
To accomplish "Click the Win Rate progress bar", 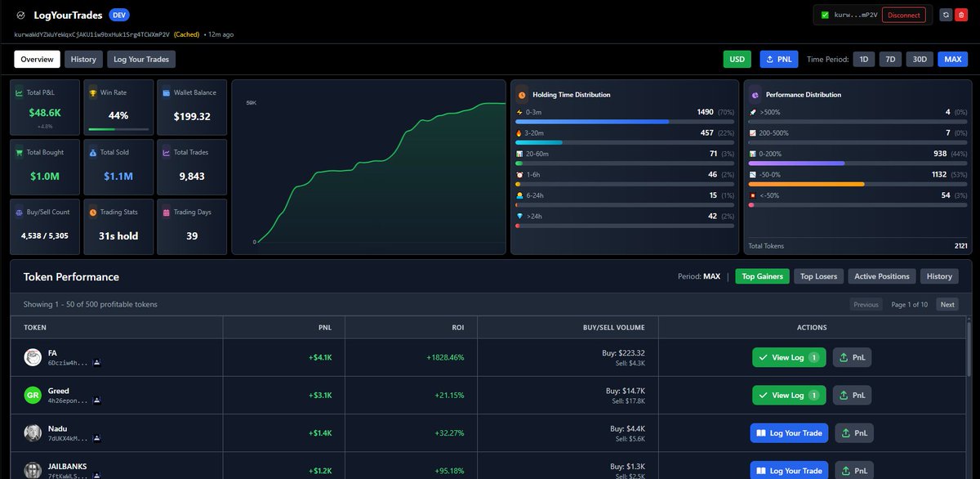I will point(118,129).
